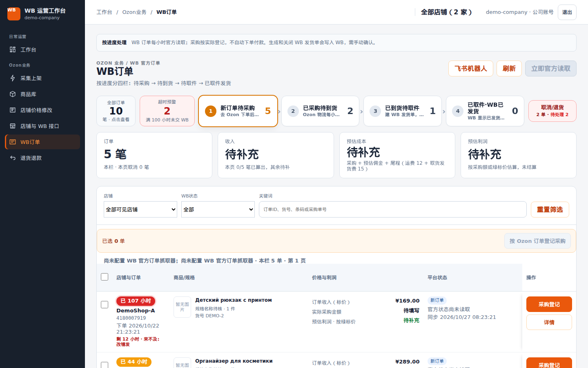The width and height of the screenshot is (588, 368).
Task: Click 立即官方读取 button
Action: 551,69
